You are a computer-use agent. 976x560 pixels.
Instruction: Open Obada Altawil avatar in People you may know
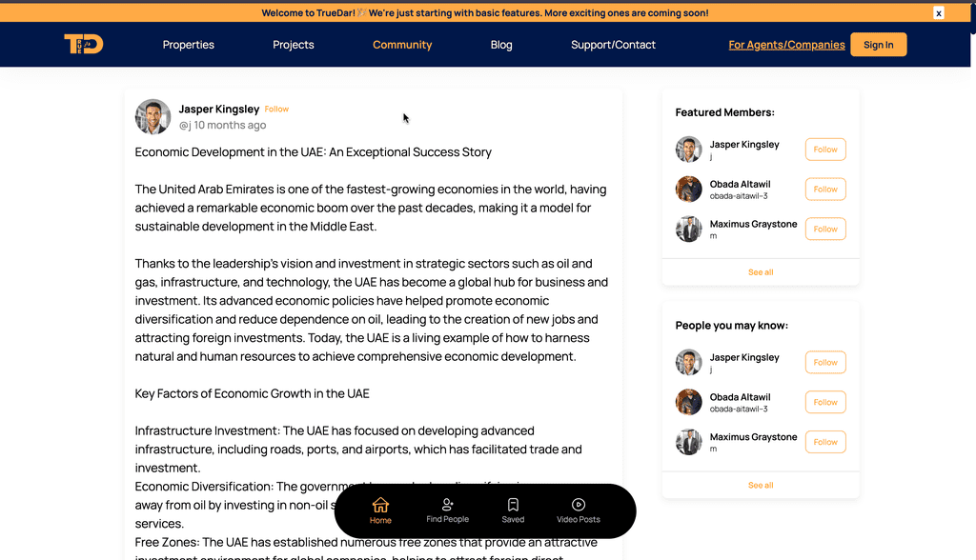tap(688, 402)
